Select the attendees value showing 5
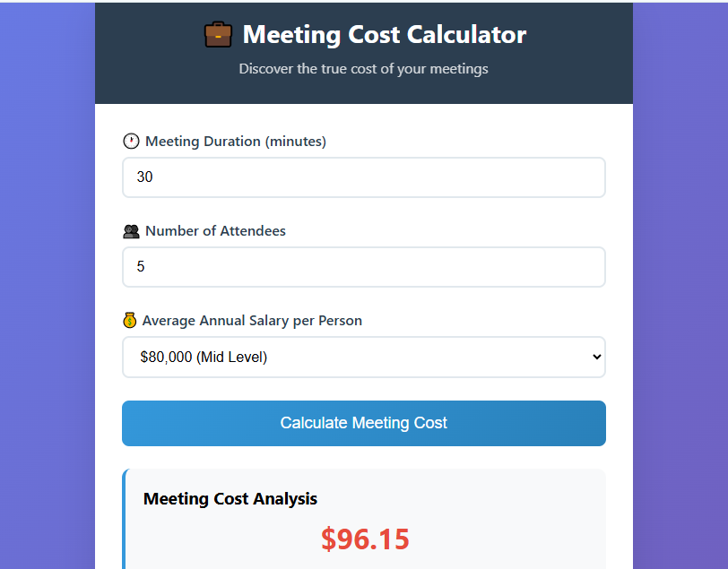The width and height of the screenshot is (728, 569). 141,266
